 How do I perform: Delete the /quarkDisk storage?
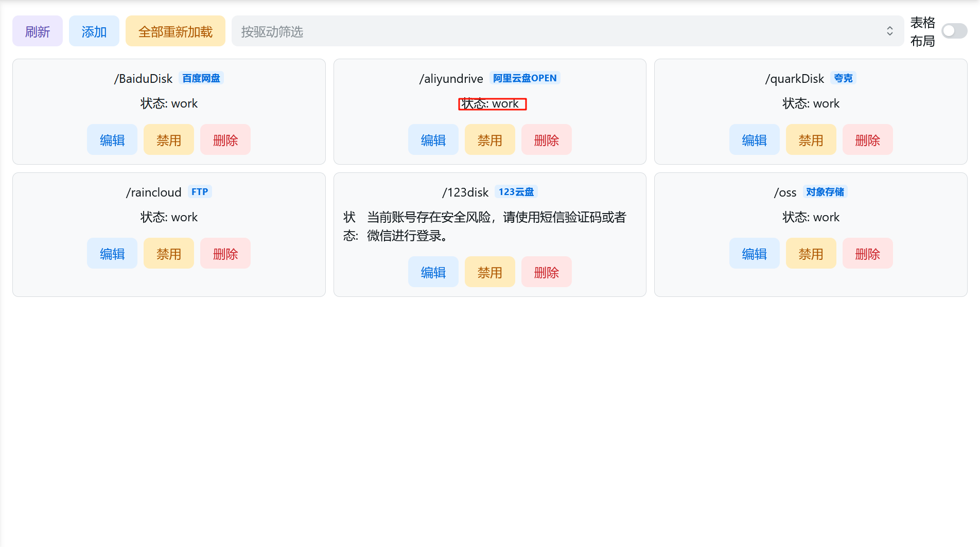click(868, 139)
